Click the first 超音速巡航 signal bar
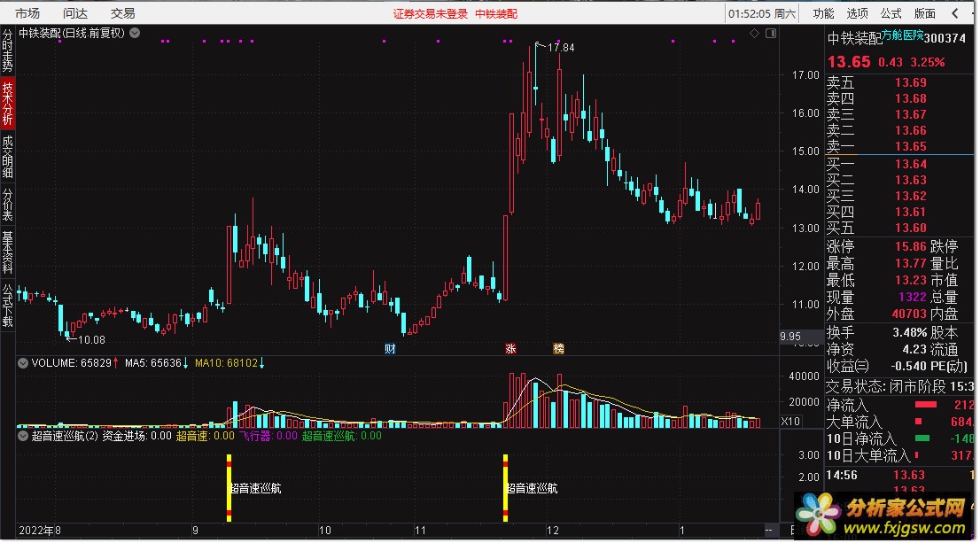 (229, 488)
